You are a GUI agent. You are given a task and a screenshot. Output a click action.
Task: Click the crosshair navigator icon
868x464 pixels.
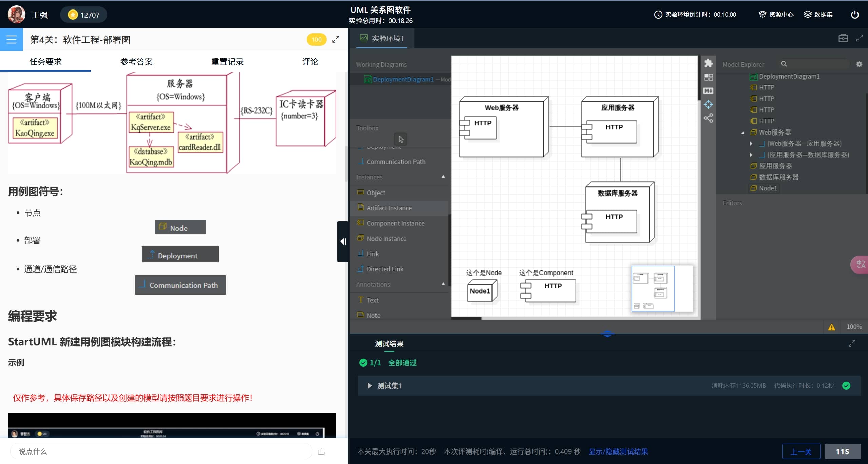pos(708,104)
